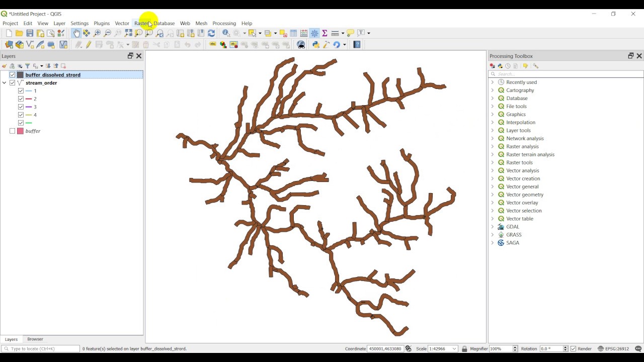Click the Processing Toolbox search field

pos(566,74)
